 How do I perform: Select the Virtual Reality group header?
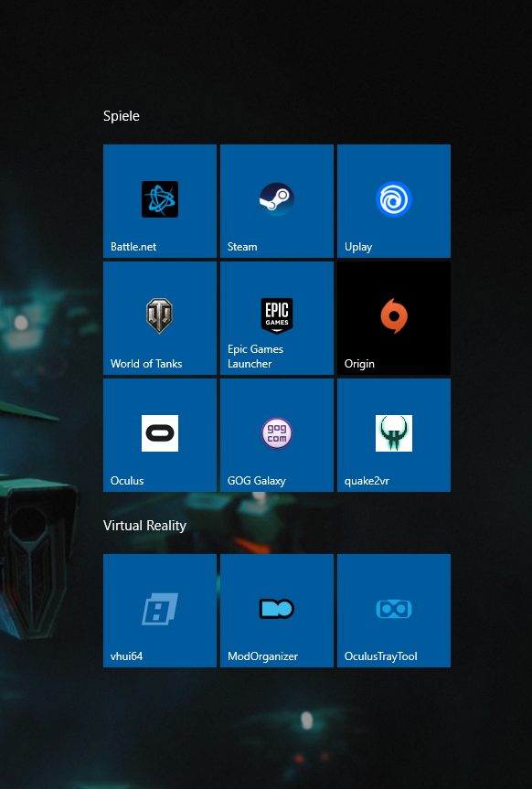tap(145, 526)
